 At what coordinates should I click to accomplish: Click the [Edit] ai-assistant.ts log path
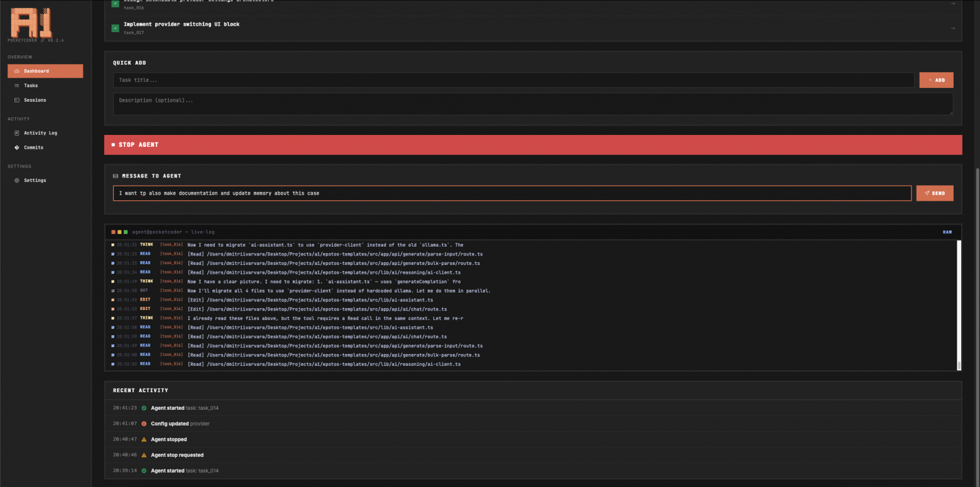tap(310, 300)
